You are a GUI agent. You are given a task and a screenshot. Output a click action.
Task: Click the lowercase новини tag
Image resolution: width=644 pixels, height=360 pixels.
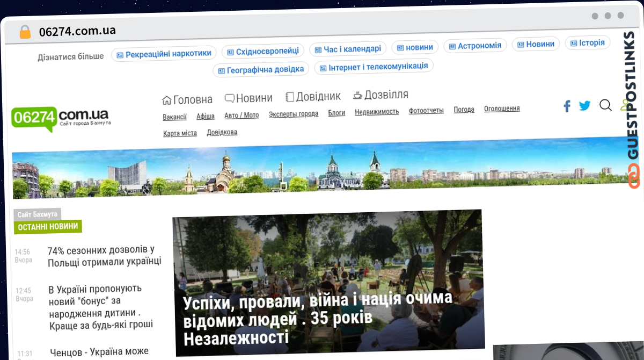pyautogui.click(x=415, y=47)
